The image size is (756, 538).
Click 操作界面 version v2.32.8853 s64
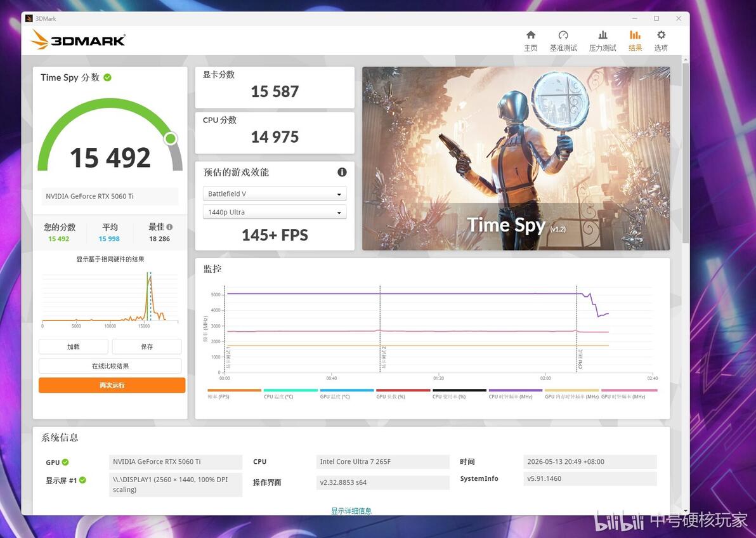point(383,483)
